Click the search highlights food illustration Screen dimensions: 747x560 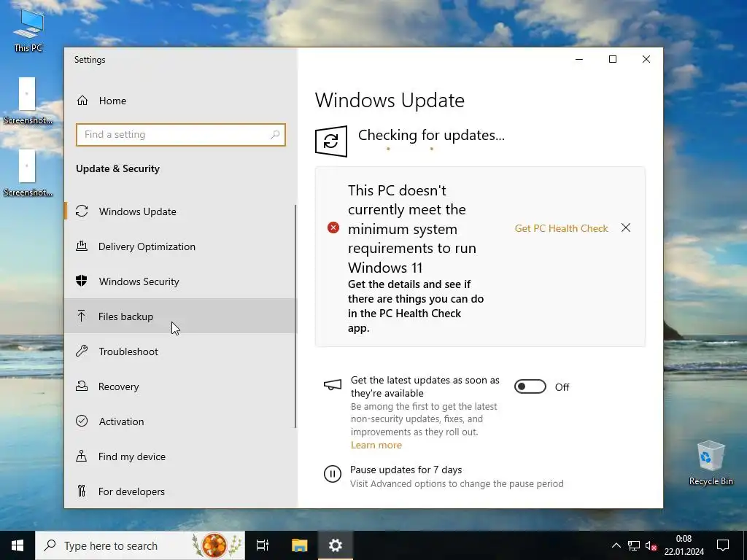pyautogui.click(x=217, y=545)
